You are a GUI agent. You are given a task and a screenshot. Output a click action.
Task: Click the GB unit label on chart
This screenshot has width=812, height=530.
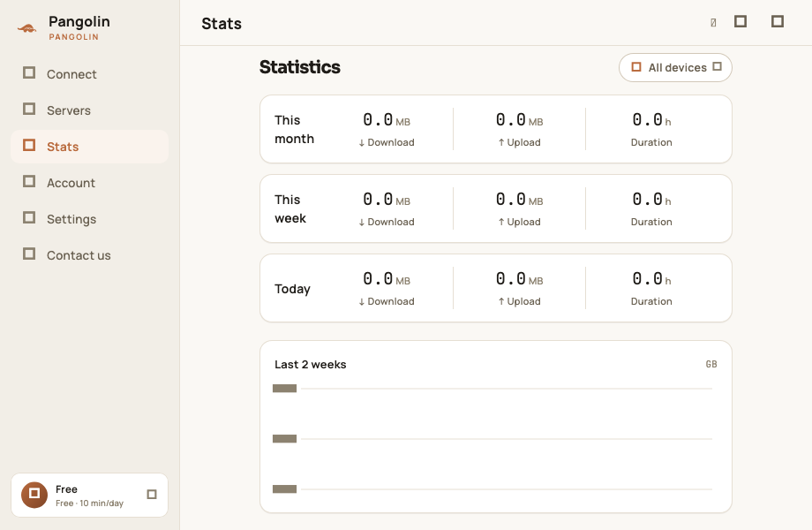pyautogui.click(x=711, y=364)
